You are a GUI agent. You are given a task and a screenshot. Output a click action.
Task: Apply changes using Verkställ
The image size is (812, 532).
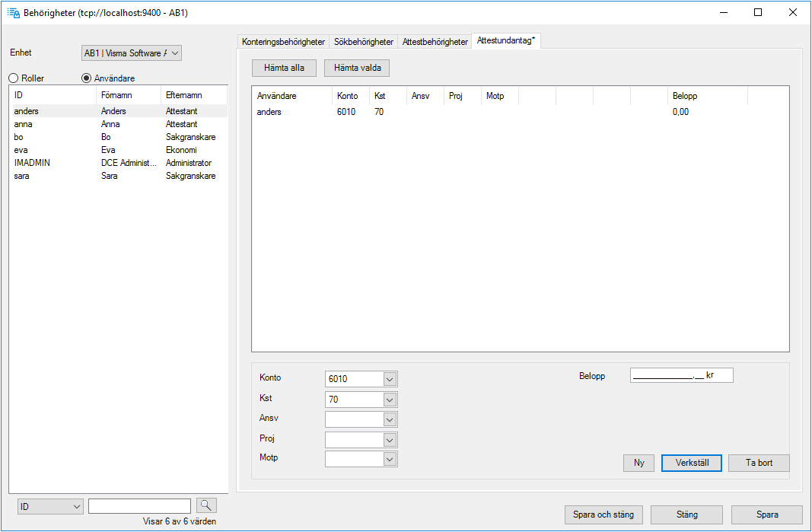(x=691, y=463)
